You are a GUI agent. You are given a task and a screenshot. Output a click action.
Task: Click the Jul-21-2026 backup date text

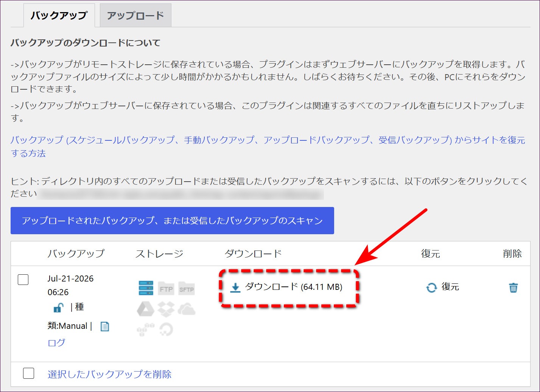(x=70, y=278)
